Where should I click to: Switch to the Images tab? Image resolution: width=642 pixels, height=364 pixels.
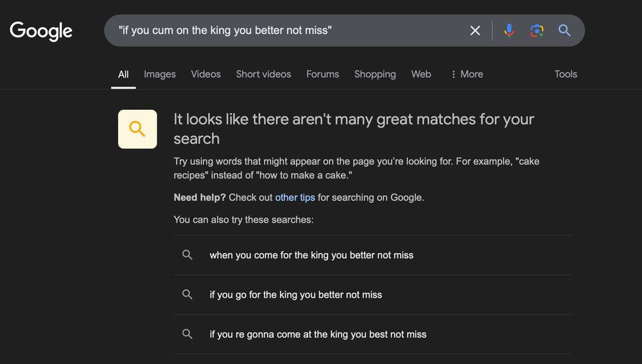[x=160, y=74]
